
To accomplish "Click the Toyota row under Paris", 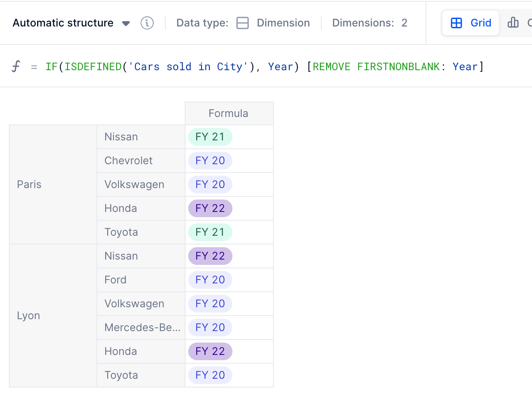I will click(141, 232).
